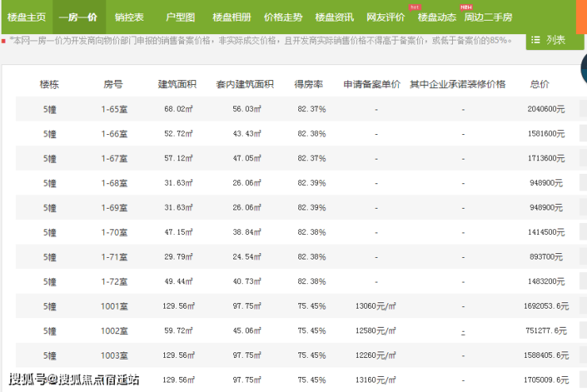
Task: Select room 1-69室 cell
Action: [x=114, y=208]
